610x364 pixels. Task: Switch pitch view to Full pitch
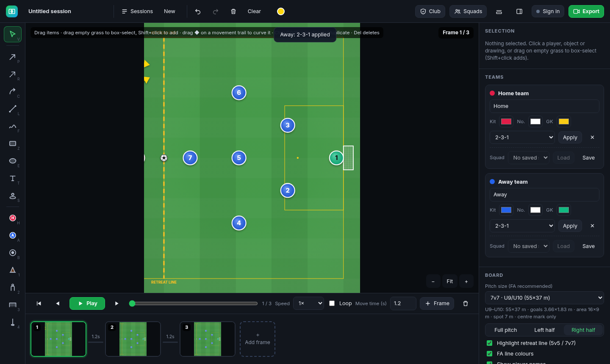point(506,330)
